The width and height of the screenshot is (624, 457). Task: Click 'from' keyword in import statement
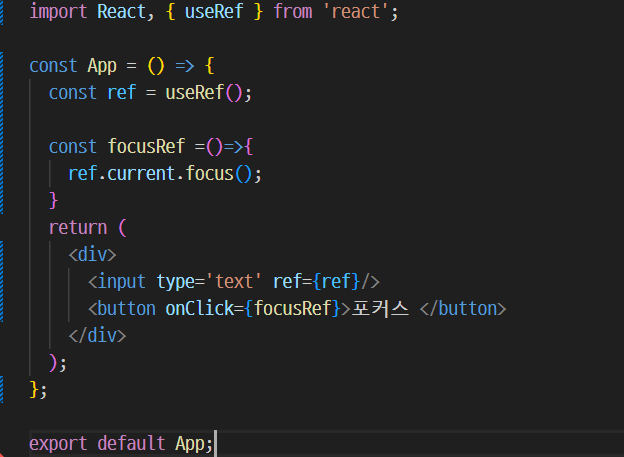pyautogui.click(x=292, y=12)
